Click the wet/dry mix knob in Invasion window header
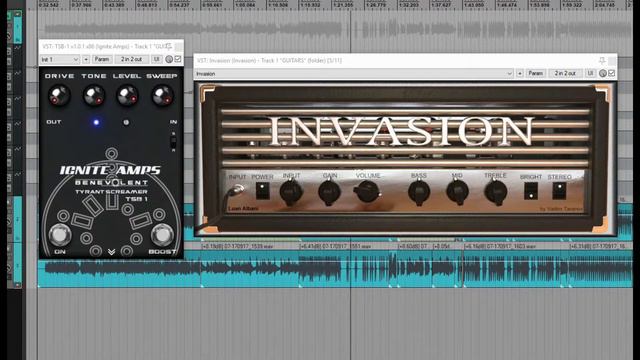This screenshot has width=640, height=360. pyautogui.click(x=603, y=73)
